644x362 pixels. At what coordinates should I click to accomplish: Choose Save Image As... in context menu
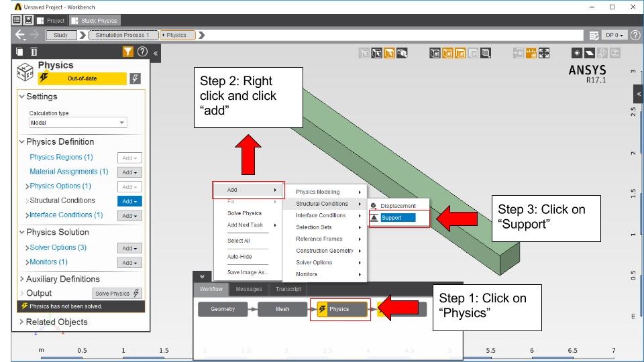(248, 272)
